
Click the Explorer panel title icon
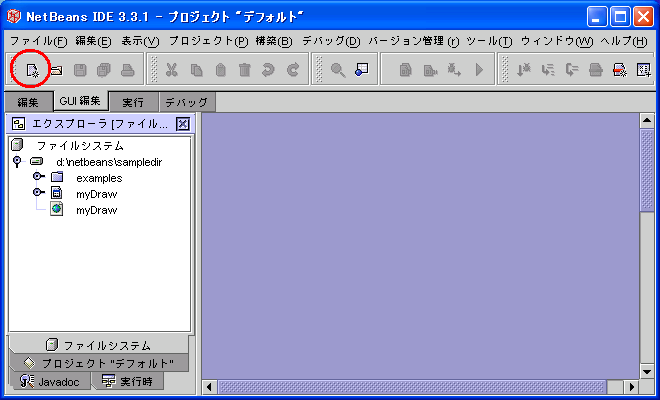click(19, 124)
